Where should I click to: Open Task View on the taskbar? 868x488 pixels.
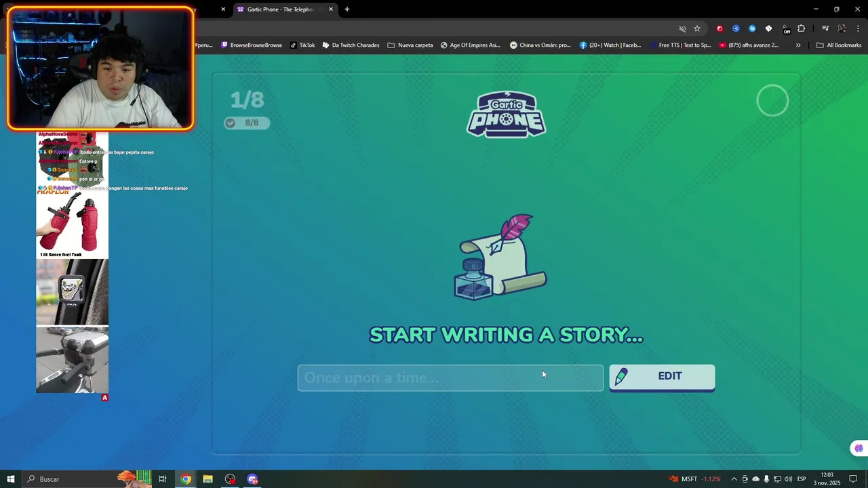coord(163,479)
